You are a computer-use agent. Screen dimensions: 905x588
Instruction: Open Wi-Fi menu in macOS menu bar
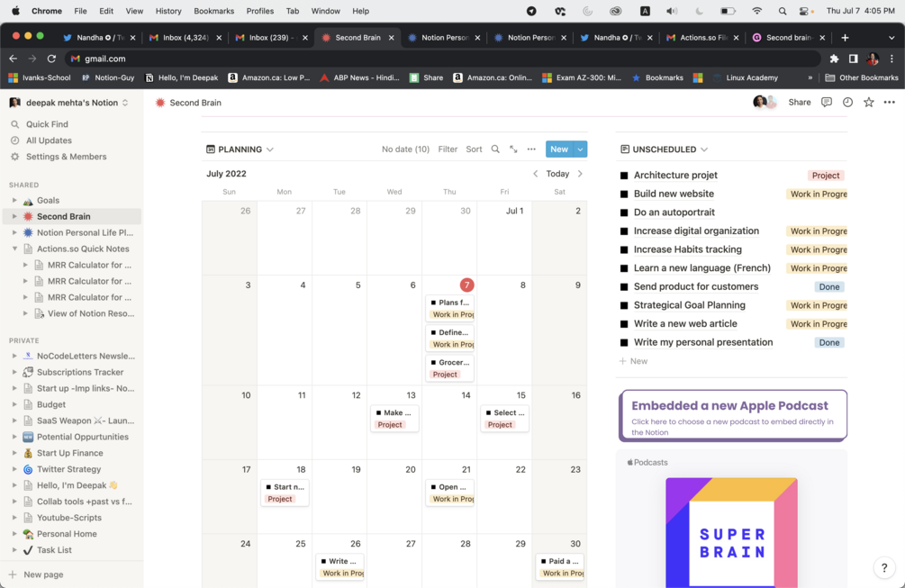[x=756, y=11]
